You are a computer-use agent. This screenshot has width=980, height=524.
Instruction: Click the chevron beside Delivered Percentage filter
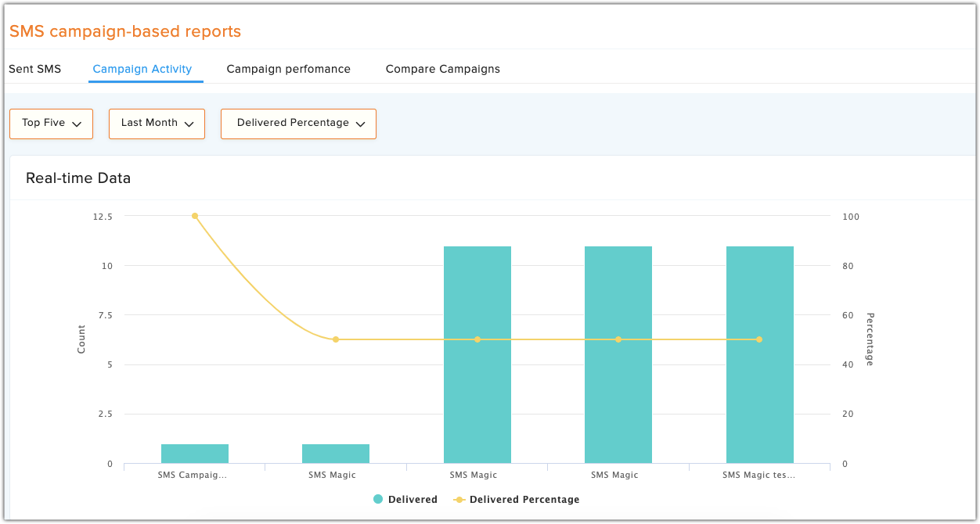[360, 124]
